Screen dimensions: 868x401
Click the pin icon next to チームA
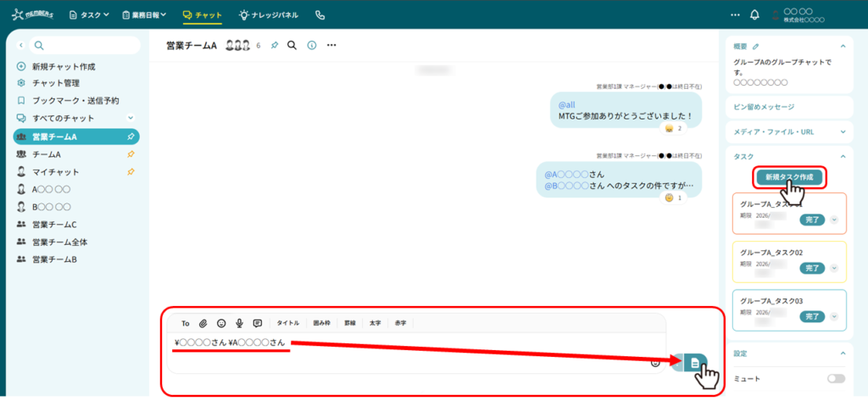point(131,154)
